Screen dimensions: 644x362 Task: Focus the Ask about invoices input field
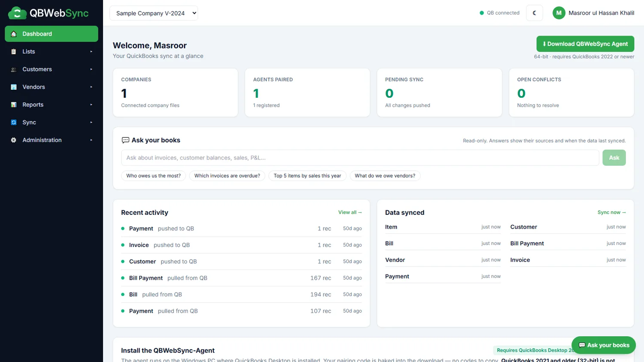coord(360,158)
